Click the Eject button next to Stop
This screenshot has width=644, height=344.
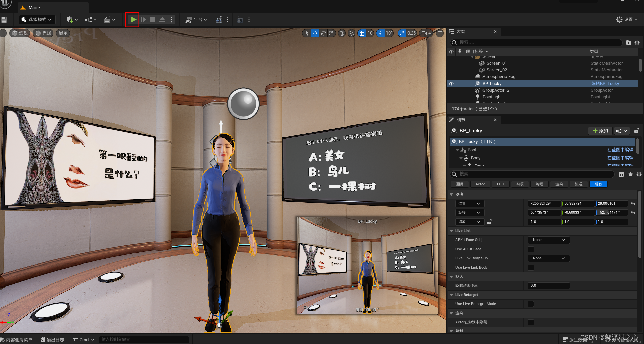[x=162, y=20]
